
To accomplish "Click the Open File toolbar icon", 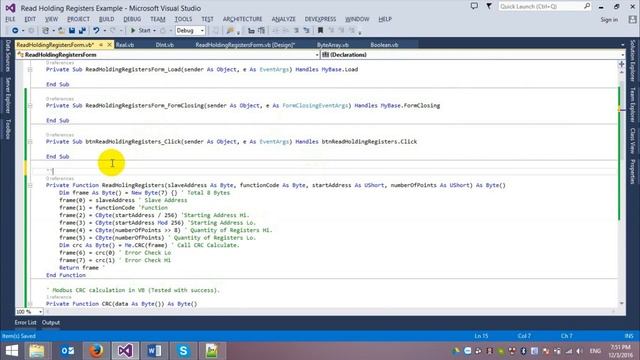I will [x=61, y=31].
